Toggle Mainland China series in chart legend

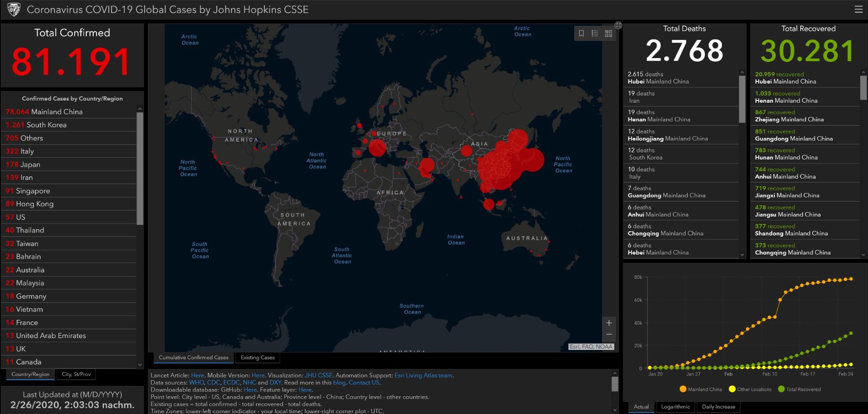701,389
